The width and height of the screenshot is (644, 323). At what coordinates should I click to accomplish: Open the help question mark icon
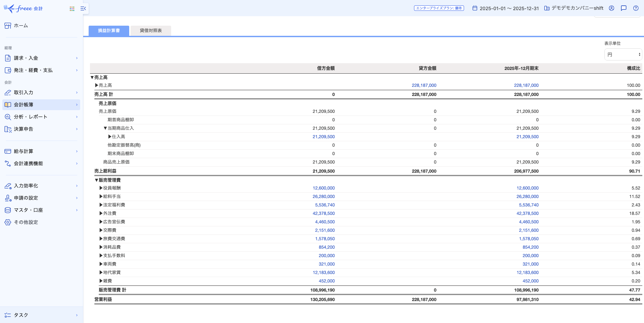(636, 8)
